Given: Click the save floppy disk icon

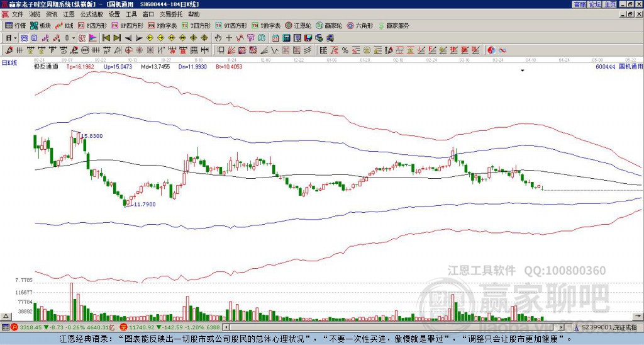Looking at the screenshot, I should pyautogui.click(x=308, y=38).
